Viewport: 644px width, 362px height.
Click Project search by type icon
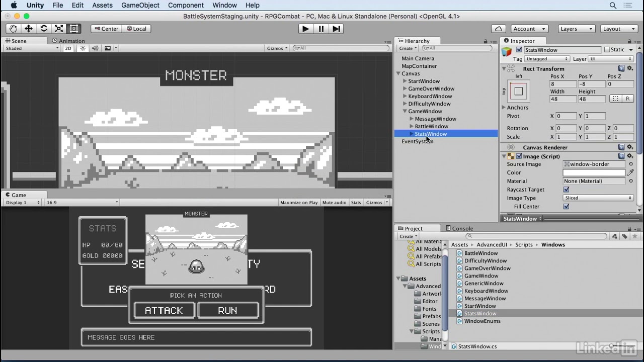pos(615,236)
